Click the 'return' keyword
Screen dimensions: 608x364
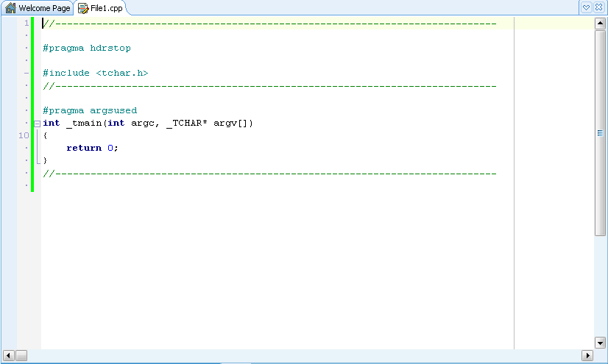tap(84, 148)
